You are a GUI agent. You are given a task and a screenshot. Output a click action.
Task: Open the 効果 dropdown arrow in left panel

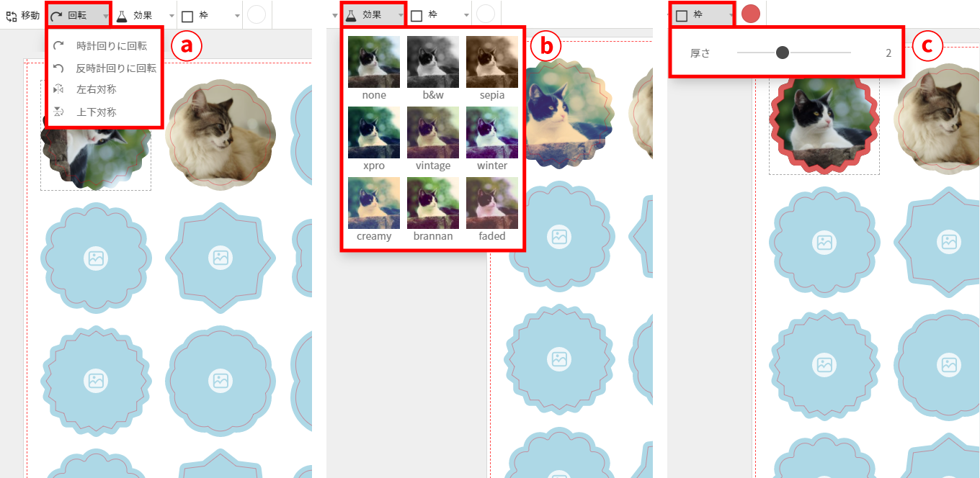(x=171, y=15)
